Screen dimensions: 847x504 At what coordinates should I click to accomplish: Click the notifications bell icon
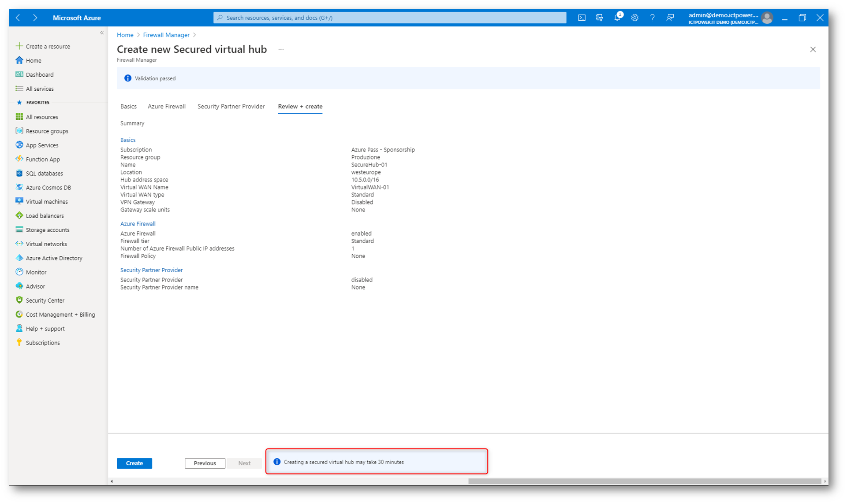[x=617, y=18]
